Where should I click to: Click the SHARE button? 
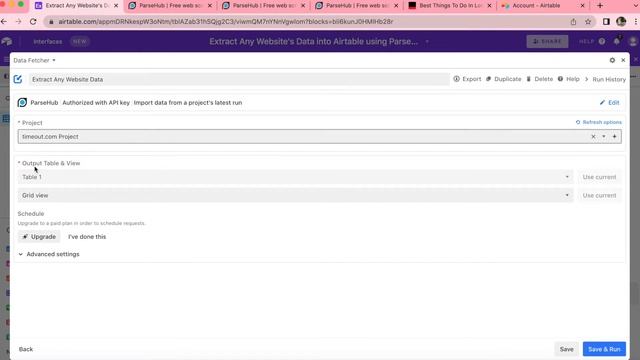(x=547, y=41)
